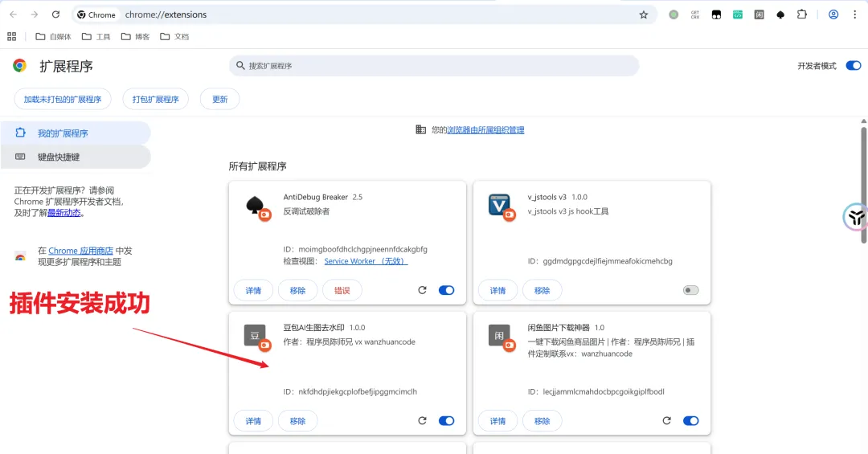Open the 工具 bookmark folder

point(96,36)
